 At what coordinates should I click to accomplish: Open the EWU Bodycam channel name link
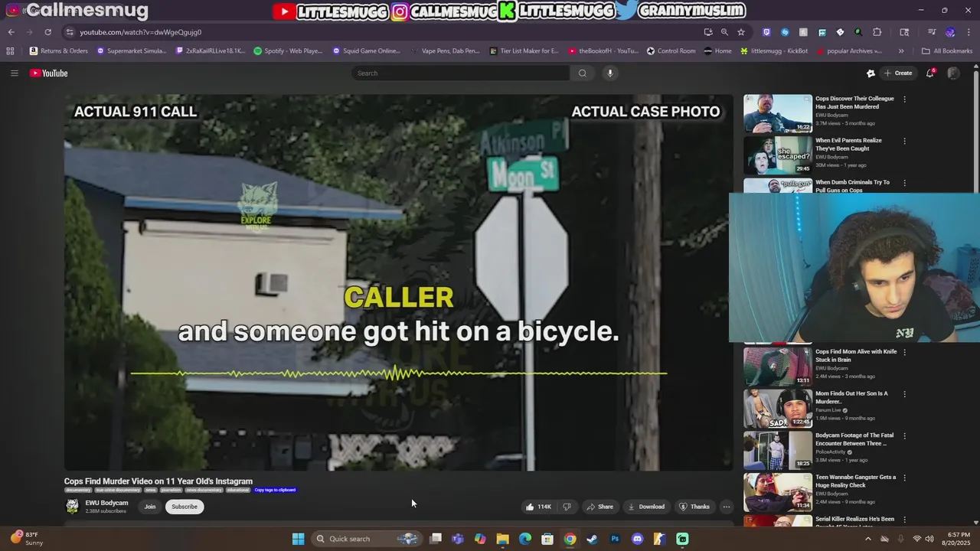point(106,503)
